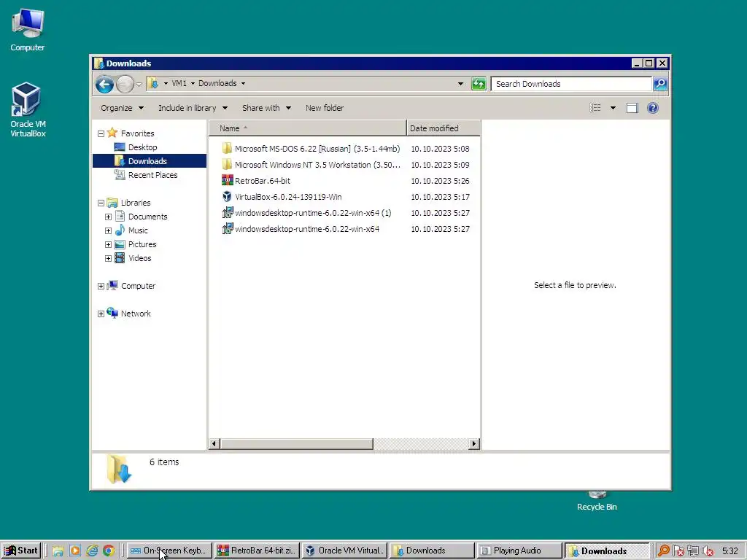Expand the Network tree node
This screenshot has height=560, width=747.
(101, 314)
